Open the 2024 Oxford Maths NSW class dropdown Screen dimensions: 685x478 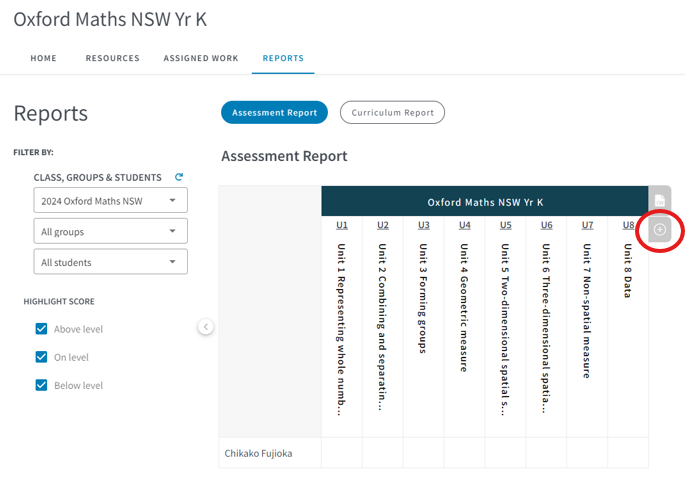[111, 201]
